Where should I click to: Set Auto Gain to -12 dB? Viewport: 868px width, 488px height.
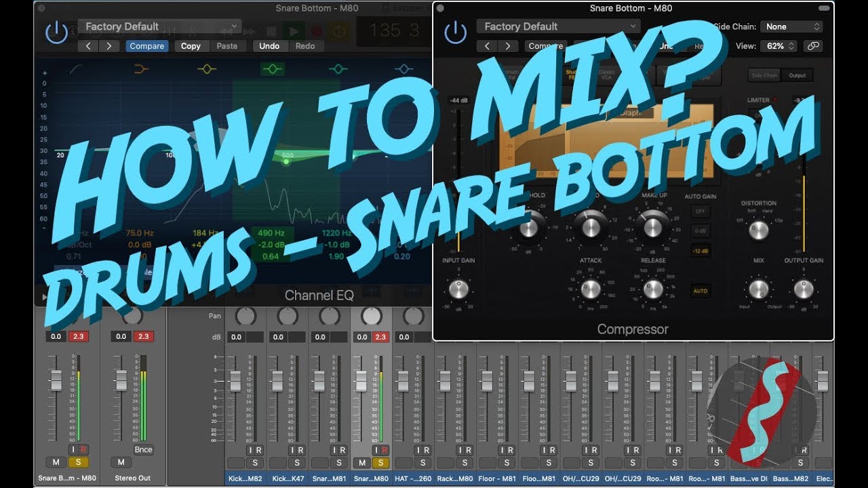tap(701, 251)
